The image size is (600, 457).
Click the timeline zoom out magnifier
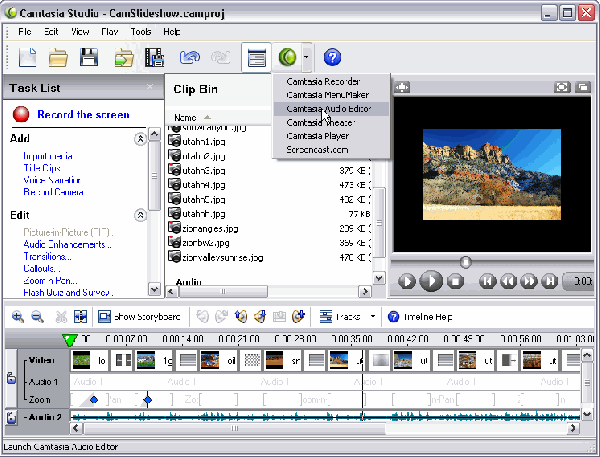click(x=38, y=317)
